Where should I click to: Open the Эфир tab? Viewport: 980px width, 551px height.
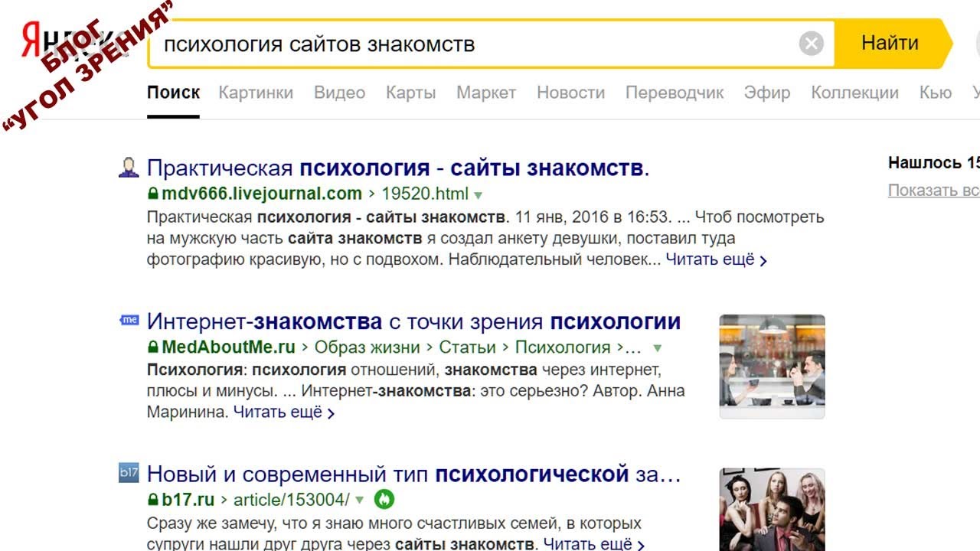pos(767,93)
